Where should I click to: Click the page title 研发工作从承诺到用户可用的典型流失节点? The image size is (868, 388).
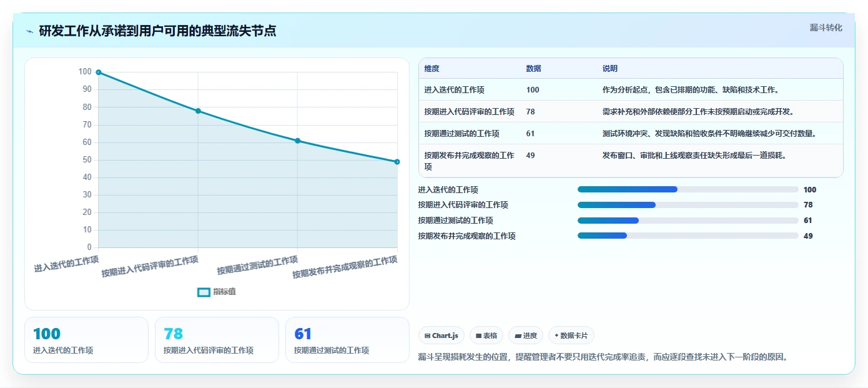[x=157, y=31]
